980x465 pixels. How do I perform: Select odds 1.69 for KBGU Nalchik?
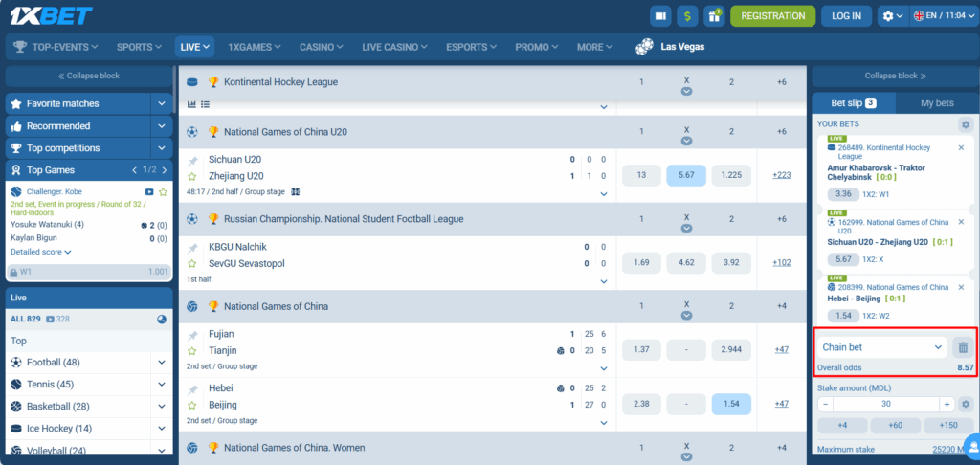641,263
